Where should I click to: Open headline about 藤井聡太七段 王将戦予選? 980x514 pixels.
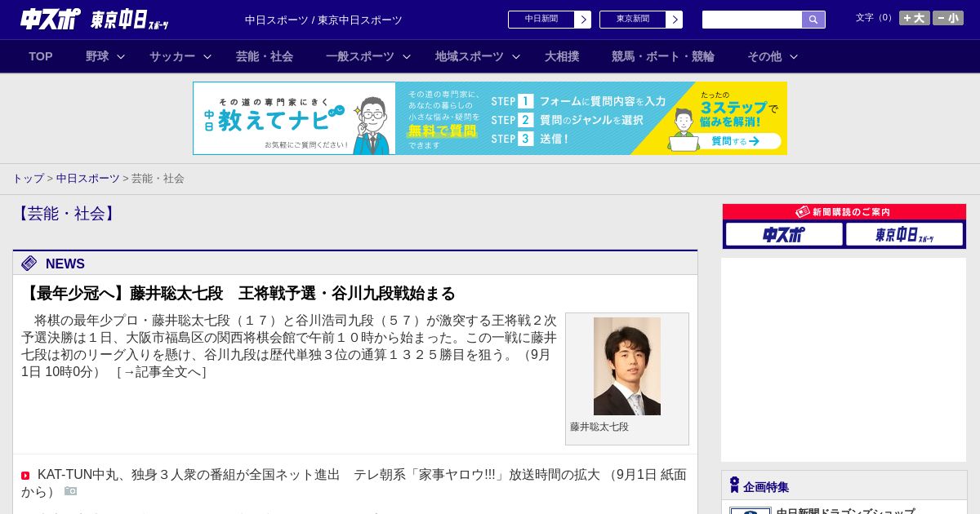(238, 294)
